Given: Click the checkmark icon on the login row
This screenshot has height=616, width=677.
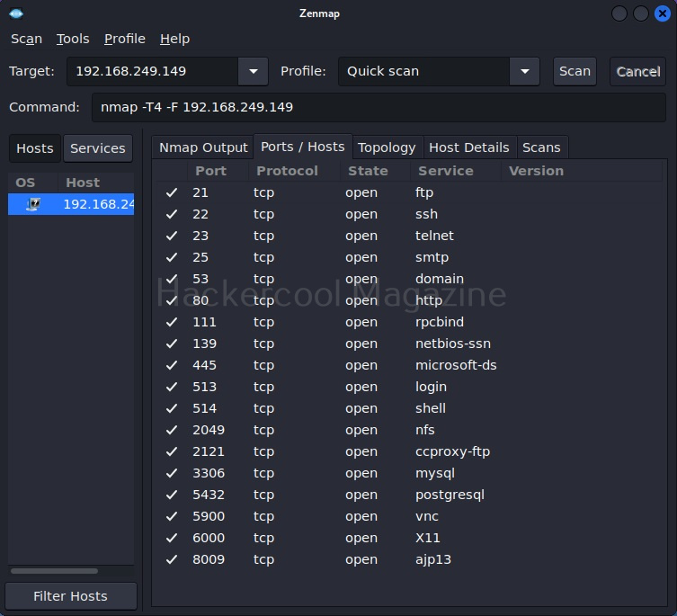Looking at the screenshot, I should (172, 387).
